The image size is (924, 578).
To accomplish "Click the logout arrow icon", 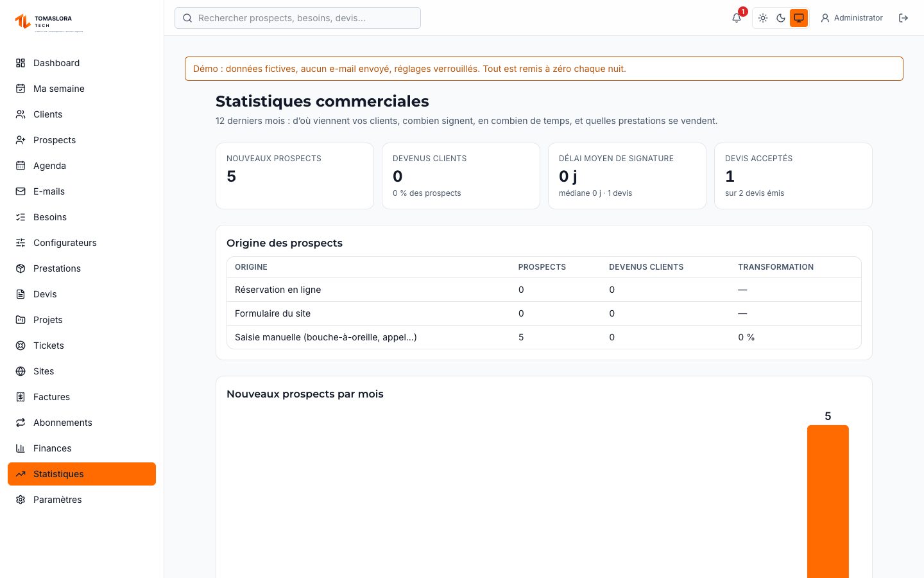I will click(903, 18).
